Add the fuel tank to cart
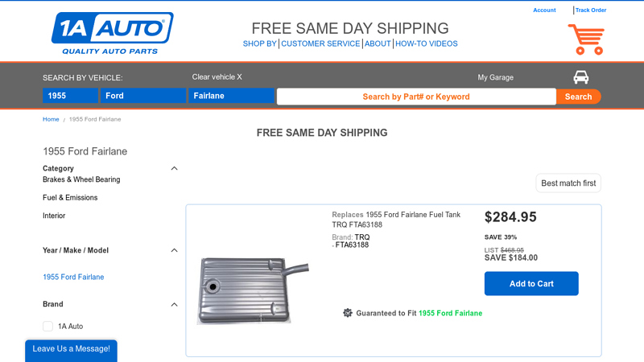The image size is (644, 362). pos(531,283)
